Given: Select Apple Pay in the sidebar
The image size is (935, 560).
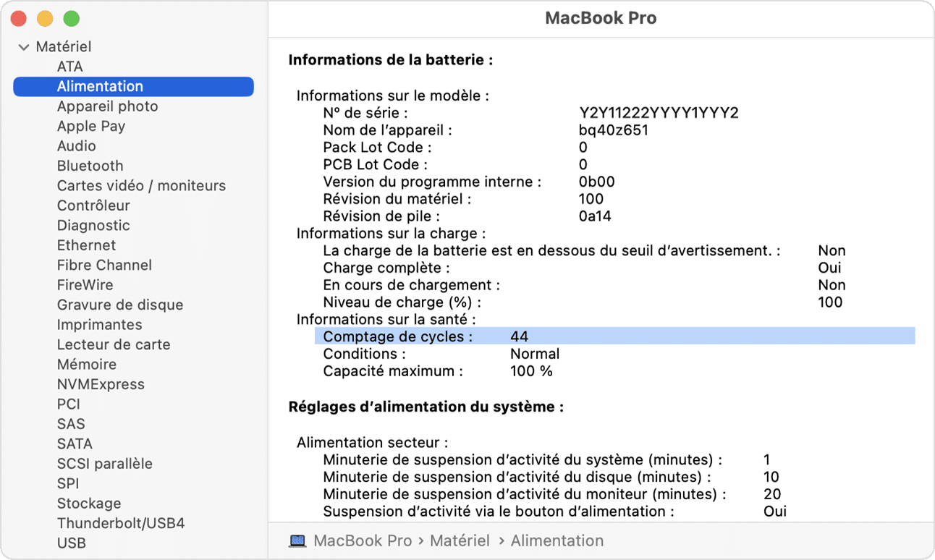Looking at the screenshot, I should pyautogui.click(x=91, y=126).
